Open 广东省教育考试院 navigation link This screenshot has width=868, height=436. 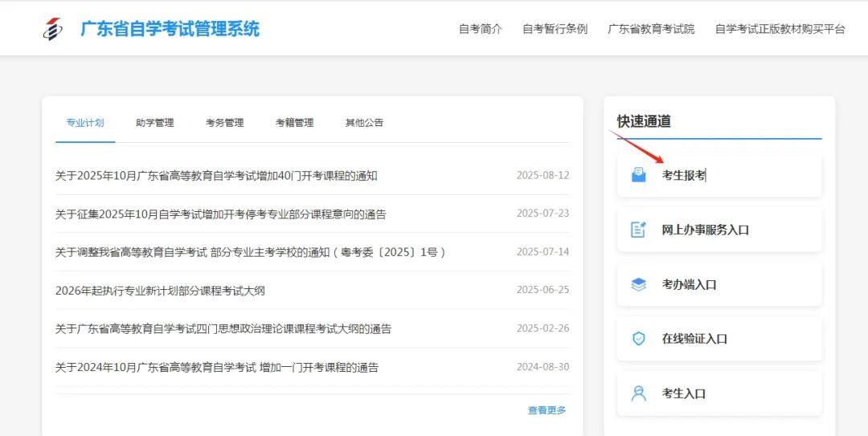tap(651, 30)
